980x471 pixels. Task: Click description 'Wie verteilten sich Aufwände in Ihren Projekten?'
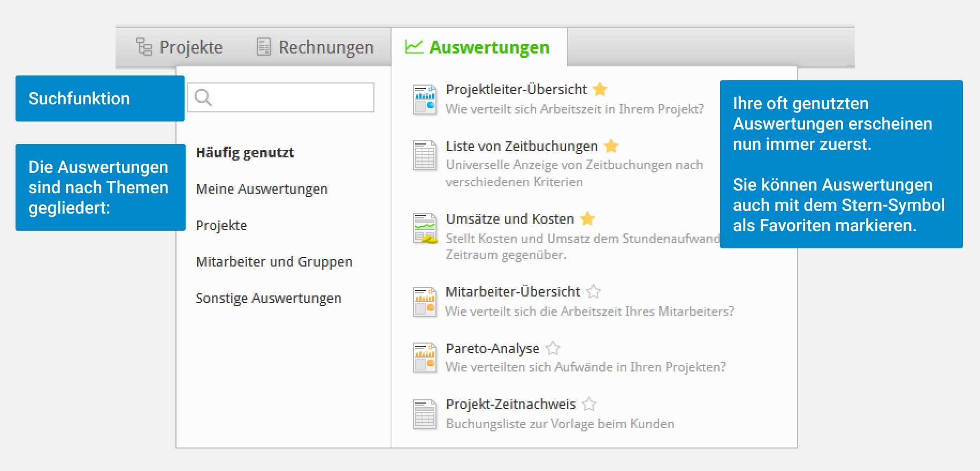click(586, 367)
